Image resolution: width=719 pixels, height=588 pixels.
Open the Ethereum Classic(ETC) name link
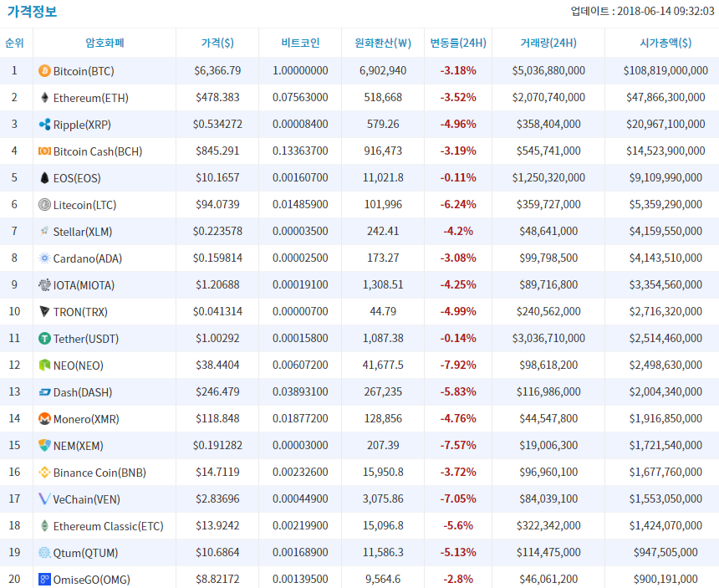(108, 526)
